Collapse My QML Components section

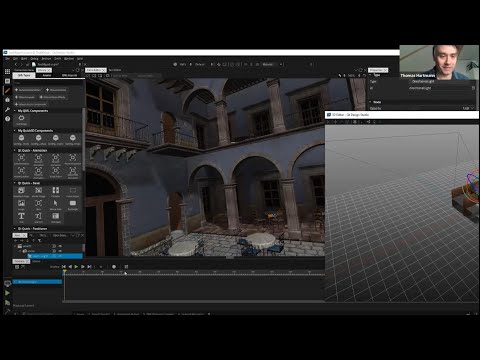tap(15, 111)
